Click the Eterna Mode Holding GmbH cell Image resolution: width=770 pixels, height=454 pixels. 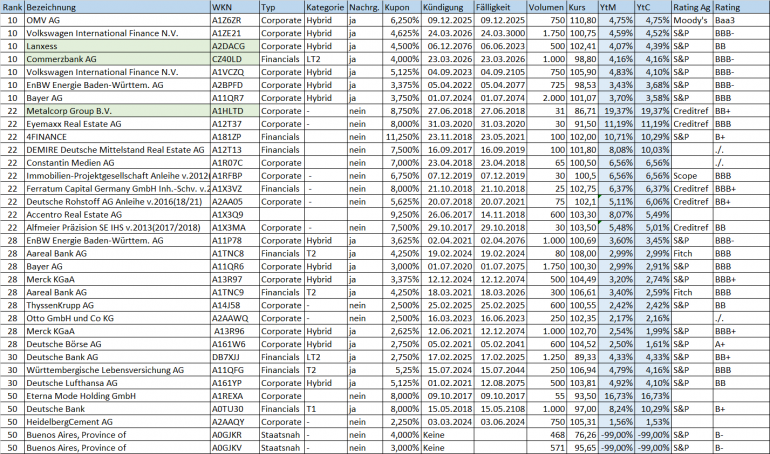click(117, 396)
